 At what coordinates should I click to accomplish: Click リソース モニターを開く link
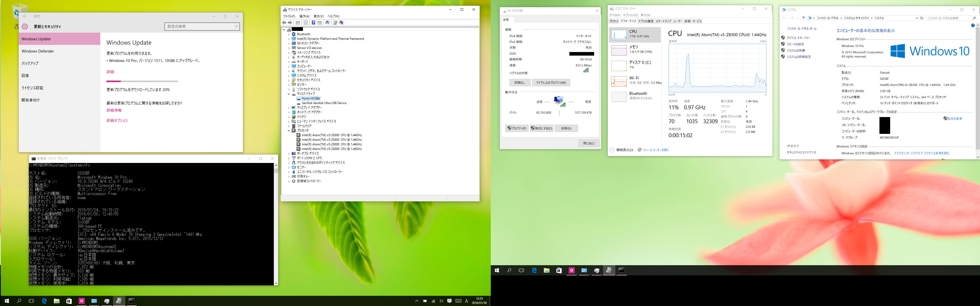pos(656,150)
